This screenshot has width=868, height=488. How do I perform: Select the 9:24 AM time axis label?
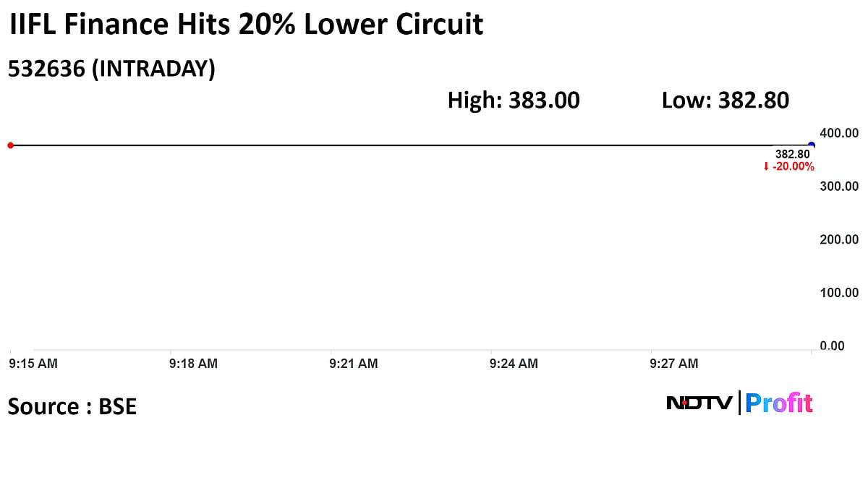tap(514, 364)
